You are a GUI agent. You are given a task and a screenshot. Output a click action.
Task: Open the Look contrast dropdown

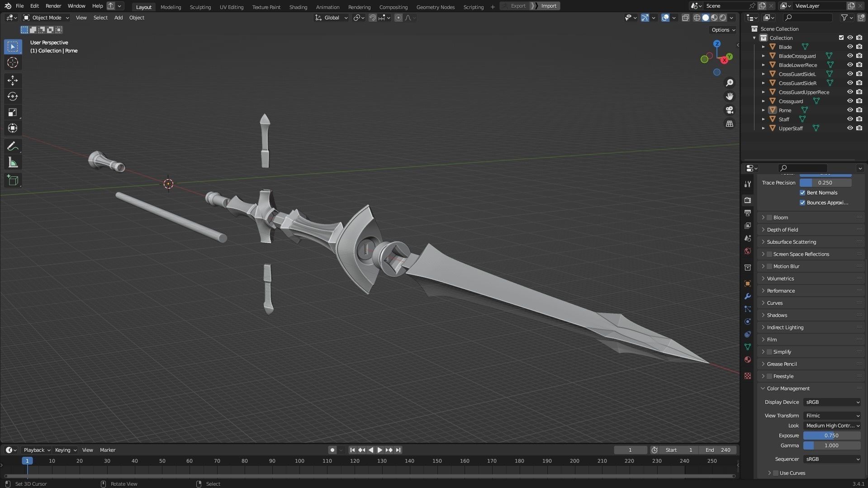(x=832, y=426)
